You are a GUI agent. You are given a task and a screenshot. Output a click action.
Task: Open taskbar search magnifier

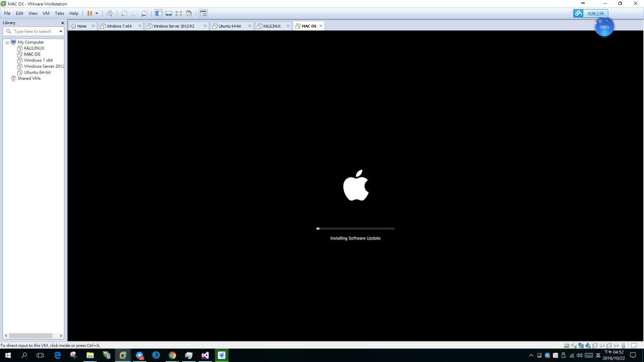click(x=24, y=355)
